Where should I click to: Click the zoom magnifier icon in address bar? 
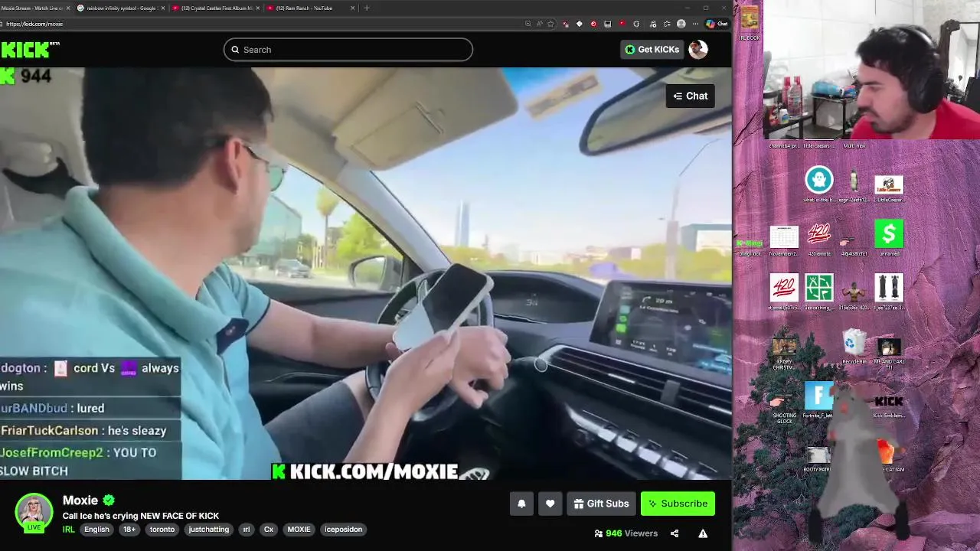(528, 24)
